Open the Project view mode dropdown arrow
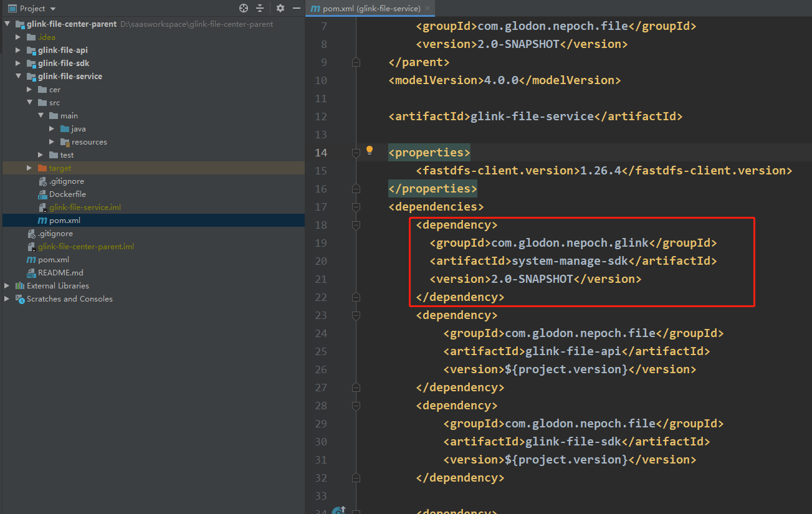This screenshot has width=812, height=514. [x=52, y=9]
